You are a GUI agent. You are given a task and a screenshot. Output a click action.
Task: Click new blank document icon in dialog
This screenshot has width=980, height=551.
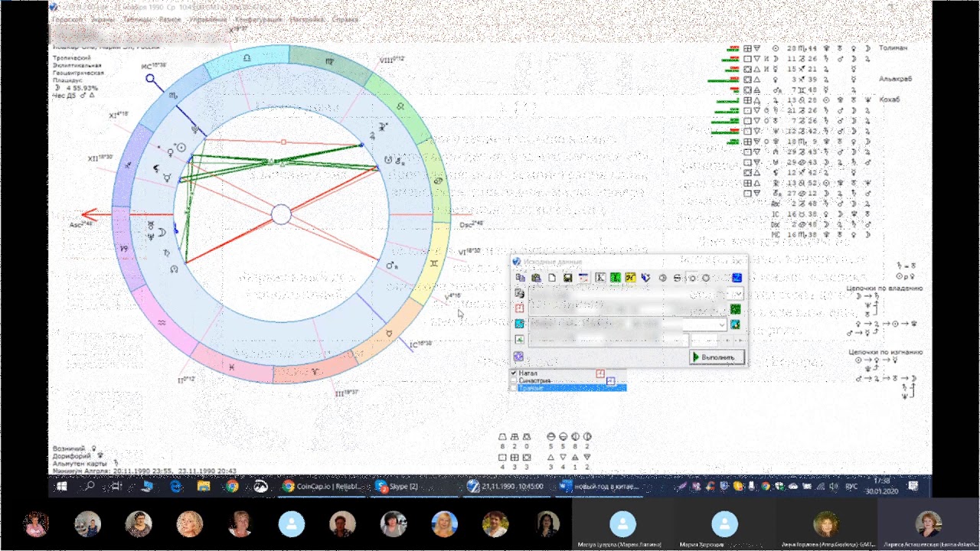552,278
